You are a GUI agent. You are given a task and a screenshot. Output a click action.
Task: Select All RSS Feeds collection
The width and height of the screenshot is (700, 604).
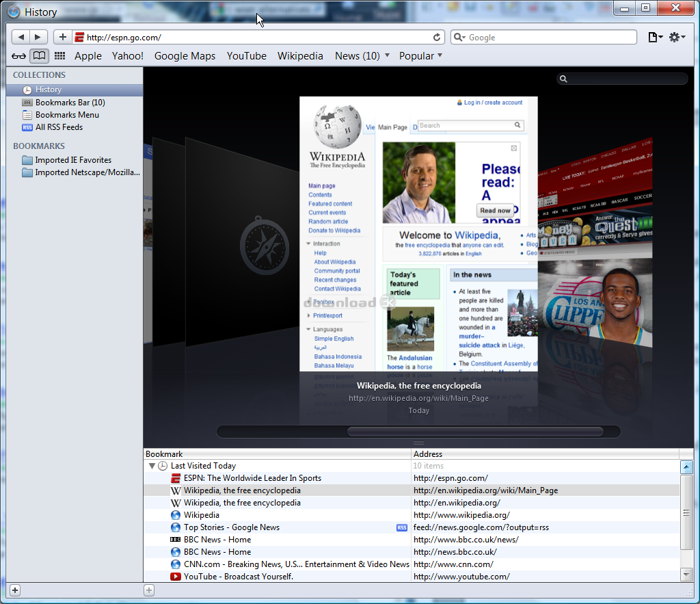[75, 127]
